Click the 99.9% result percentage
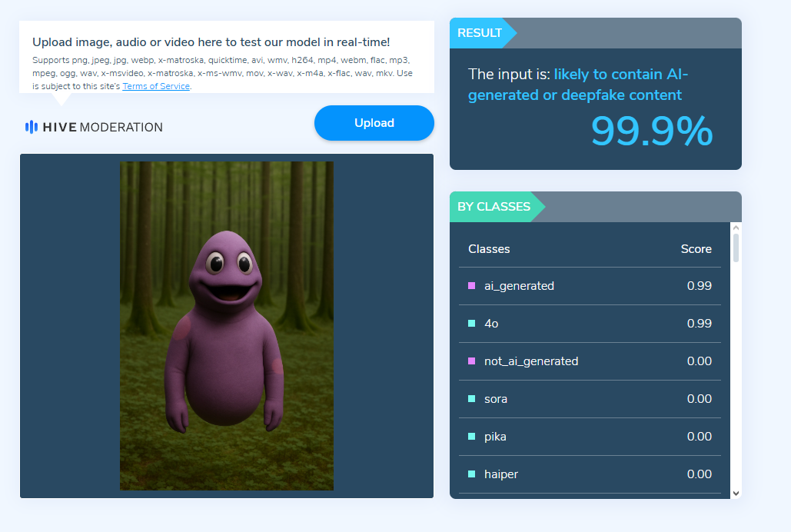 [651, 131]
